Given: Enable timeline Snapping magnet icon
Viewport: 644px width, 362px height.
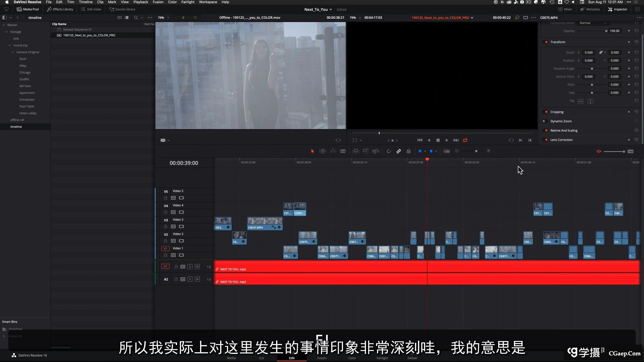Looking at the screenshot, I should click(389, 151).
